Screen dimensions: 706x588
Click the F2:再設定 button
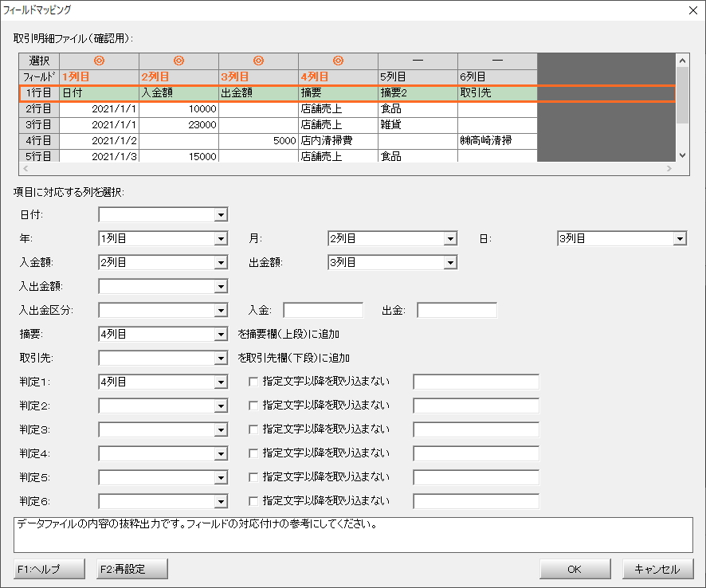click(x=132, y=569)
